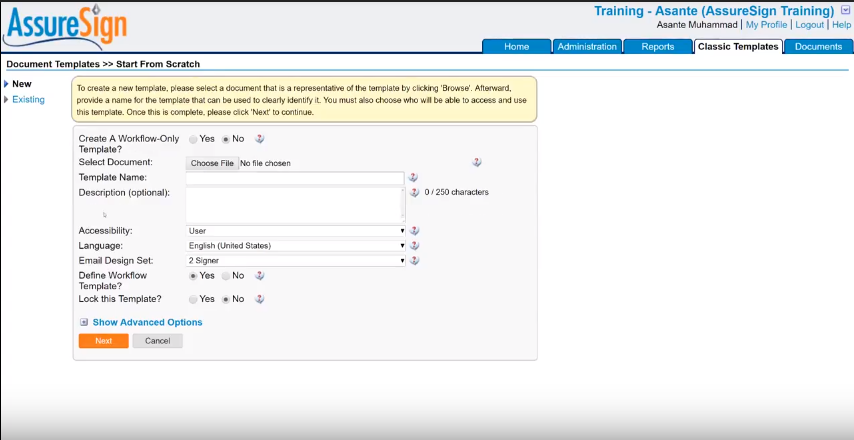854x440 pixels.
Task: Click help icon beside Create Workflow-Only Template
Action: (260, 139)
